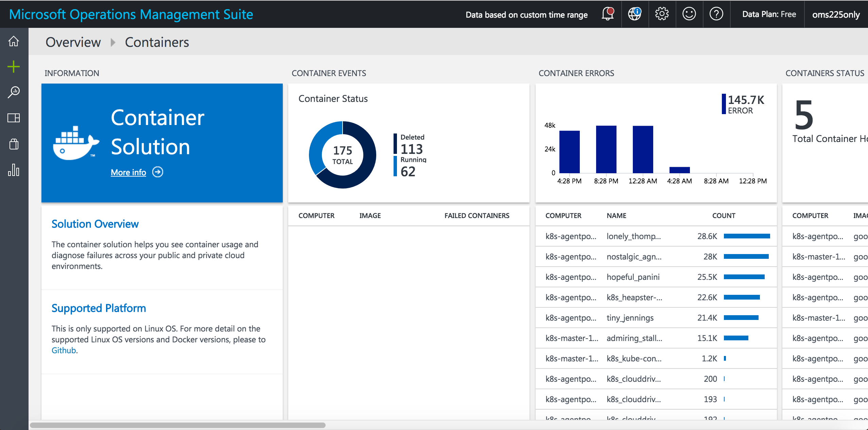Click the horizontal scrollbar thumb
868x430 pixels.
pyautogui.click(x=178, y=425)
